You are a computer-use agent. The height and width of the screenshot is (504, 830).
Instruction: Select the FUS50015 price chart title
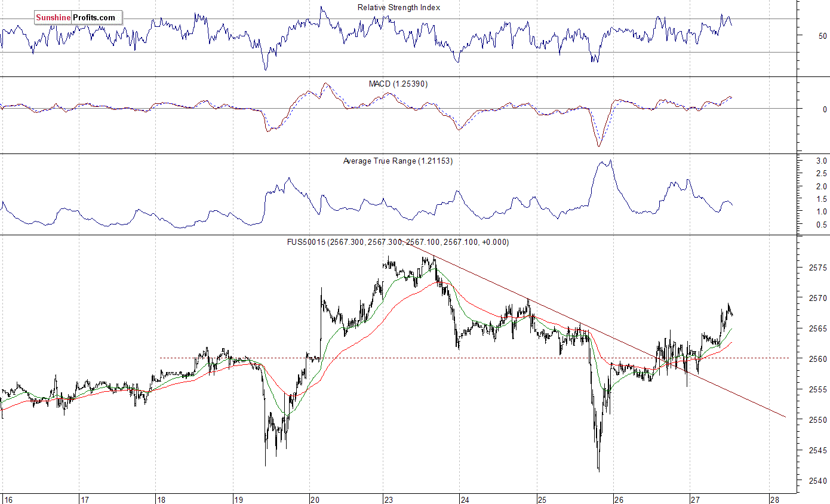(x=398, y=242)
